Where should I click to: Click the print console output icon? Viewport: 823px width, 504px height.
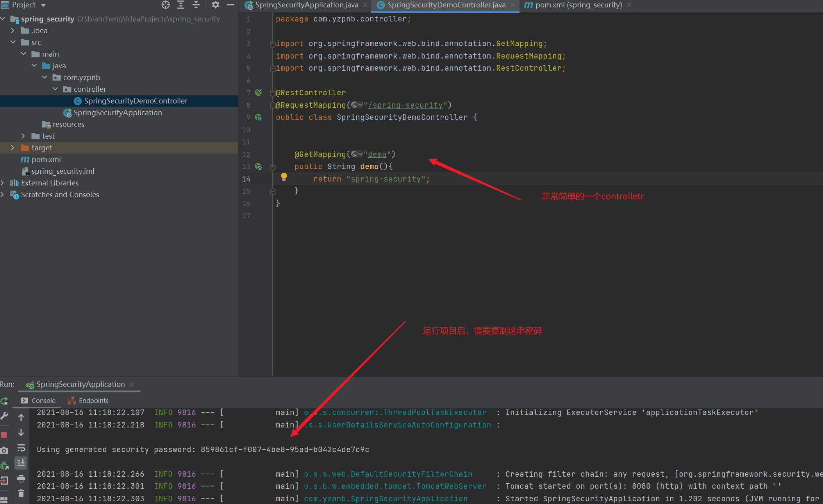pyautogui.click(x=21, y=478)
